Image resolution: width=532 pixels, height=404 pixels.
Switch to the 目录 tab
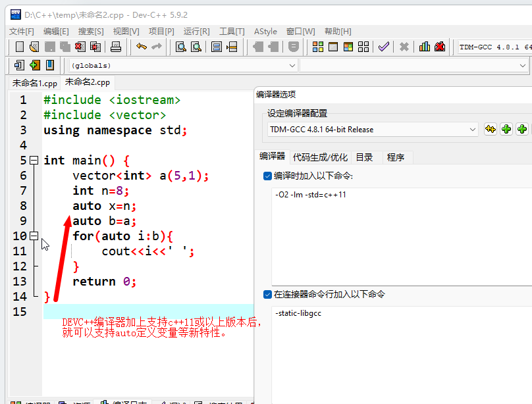click(x=364, y=157)
